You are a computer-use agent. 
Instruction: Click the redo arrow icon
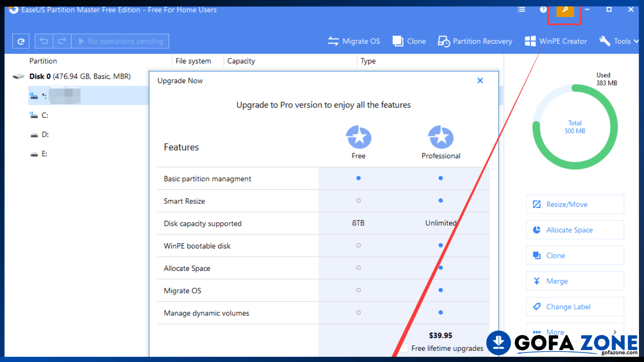[x=62, y=41]
